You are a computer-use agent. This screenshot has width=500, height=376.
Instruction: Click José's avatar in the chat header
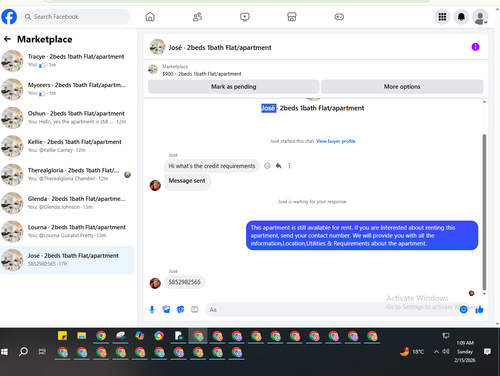(157, 47)
